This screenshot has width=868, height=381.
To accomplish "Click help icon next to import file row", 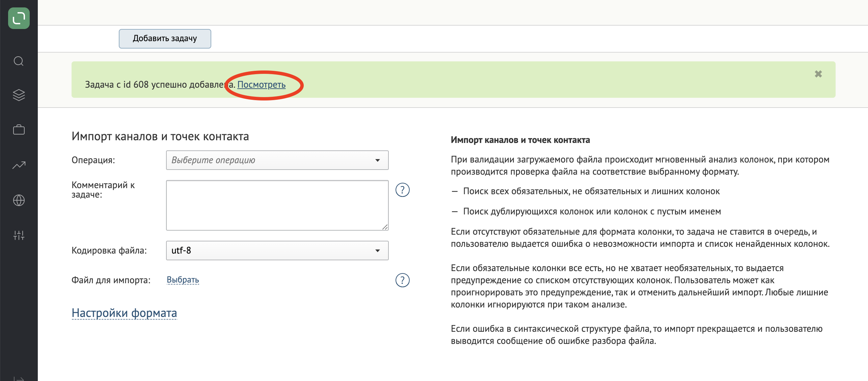I will 402,280.
